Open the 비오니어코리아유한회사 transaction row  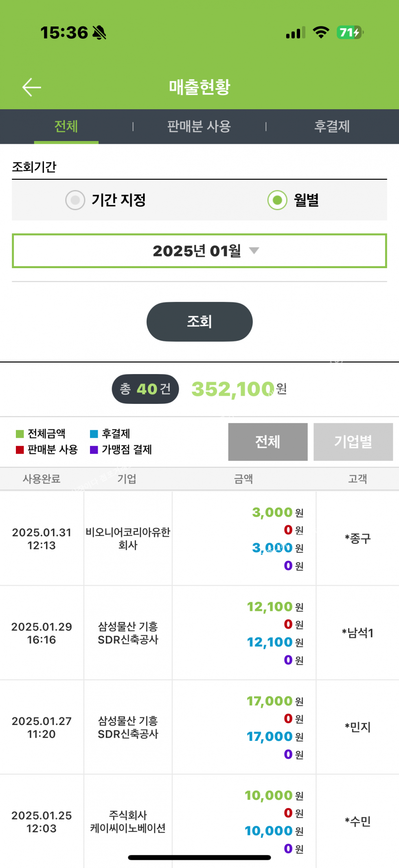[x=128, y=538]
